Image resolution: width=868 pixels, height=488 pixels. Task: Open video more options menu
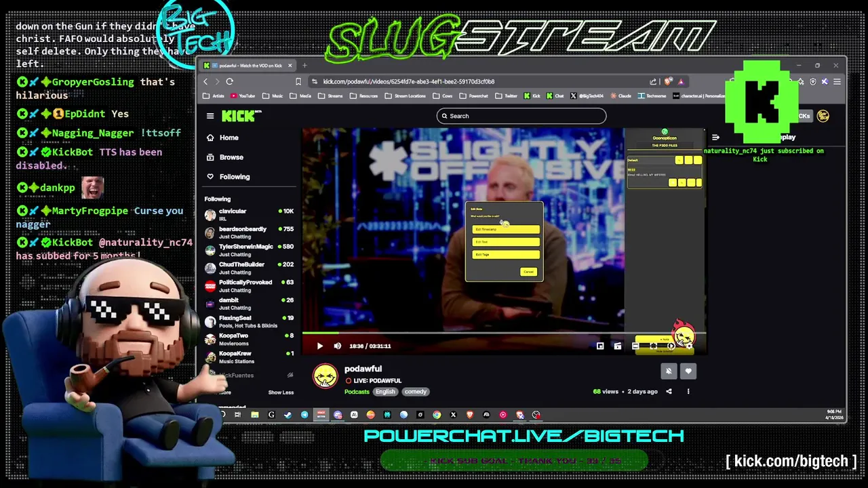[688, 392]
